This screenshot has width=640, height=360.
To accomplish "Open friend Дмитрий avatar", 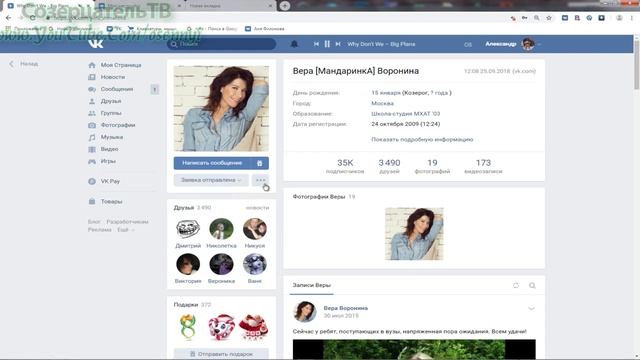I will point(188,229).
